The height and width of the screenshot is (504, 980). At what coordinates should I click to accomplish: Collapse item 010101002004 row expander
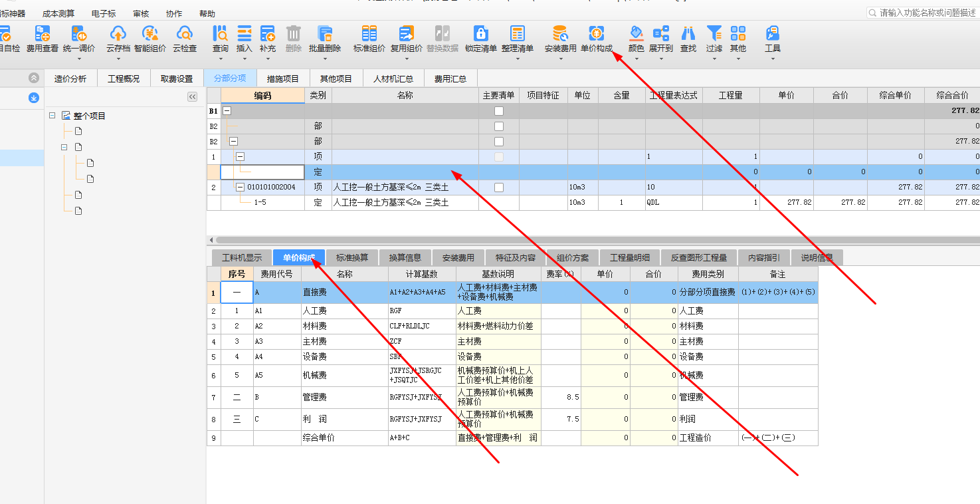point(240,188)
